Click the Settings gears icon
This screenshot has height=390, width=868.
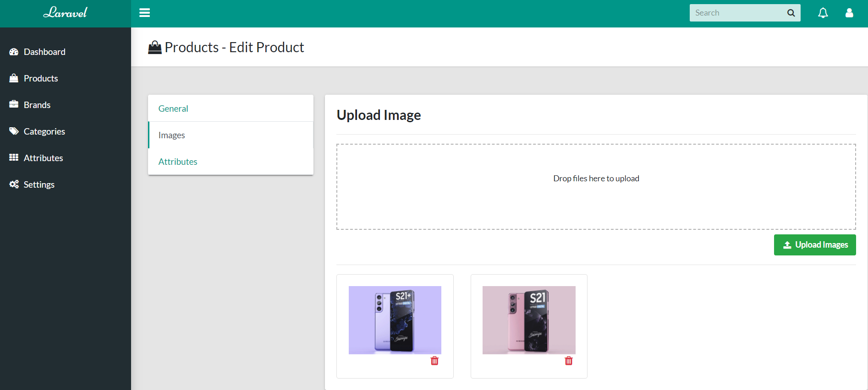pos(14,184)
